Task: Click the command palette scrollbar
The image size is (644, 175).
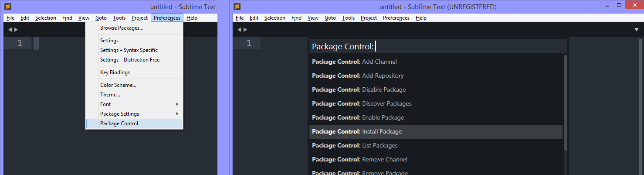Action: [x=566, y=103]
